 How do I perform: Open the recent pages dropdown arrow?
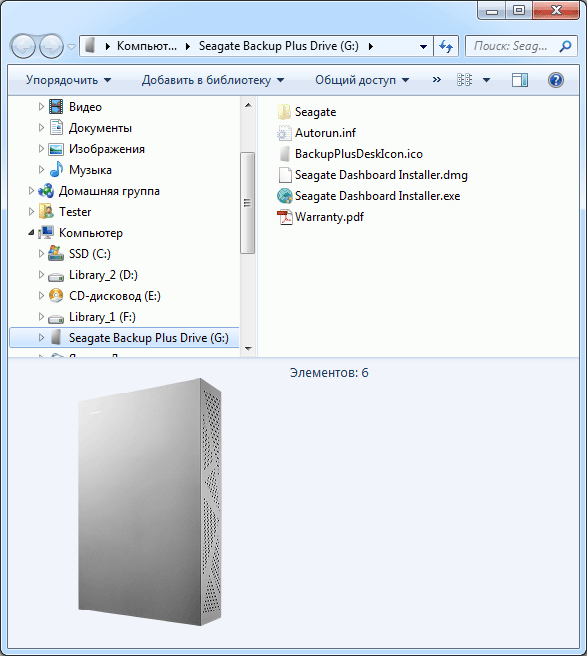(72, 46)
